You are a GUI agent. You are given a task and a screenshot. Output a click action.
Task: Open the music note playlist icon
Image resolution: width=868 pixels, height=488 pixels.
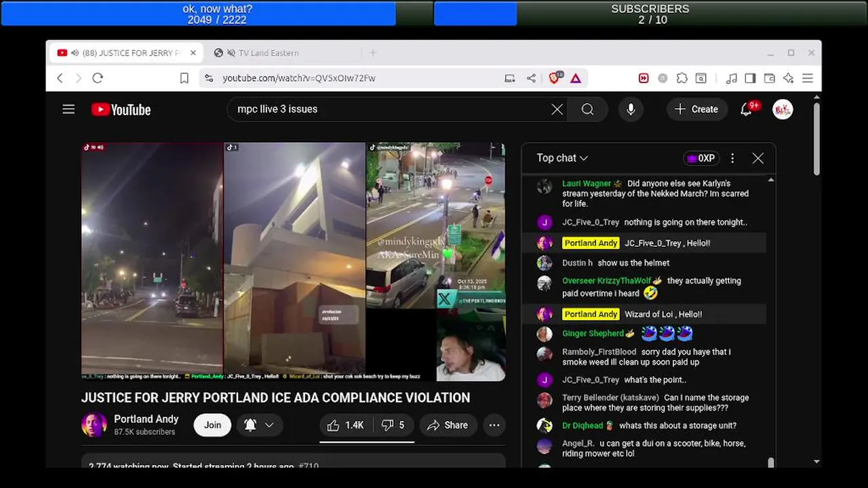[731, 78]
